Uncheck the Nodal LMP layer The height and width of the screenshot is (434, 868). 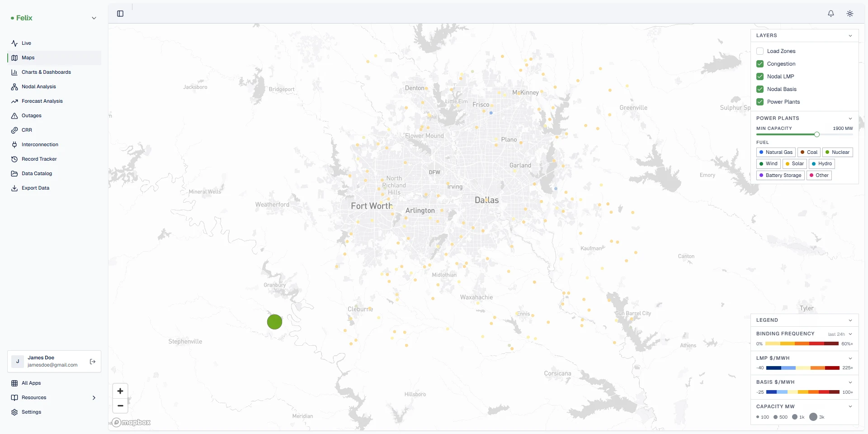point(760,76)
